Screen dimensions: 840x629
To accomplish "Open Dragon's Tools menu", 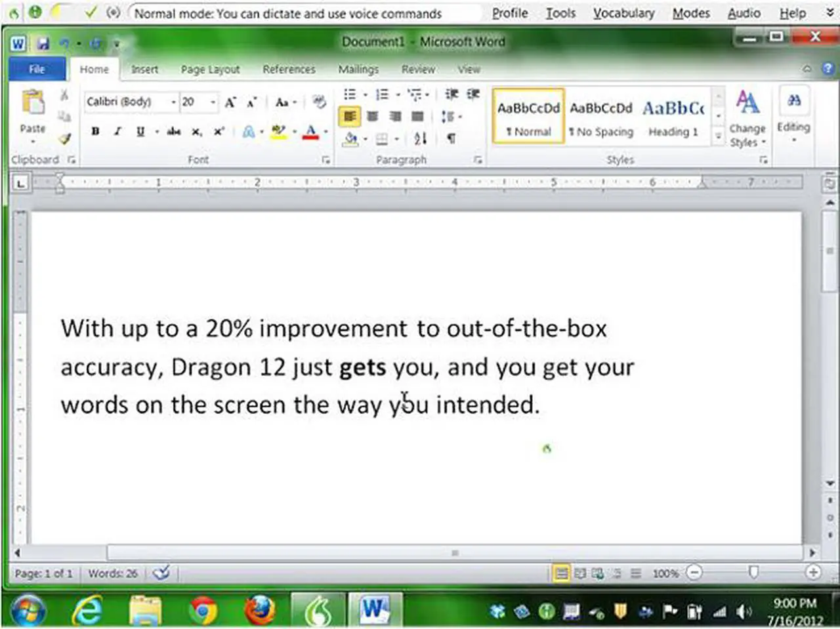I will point(560,13).
